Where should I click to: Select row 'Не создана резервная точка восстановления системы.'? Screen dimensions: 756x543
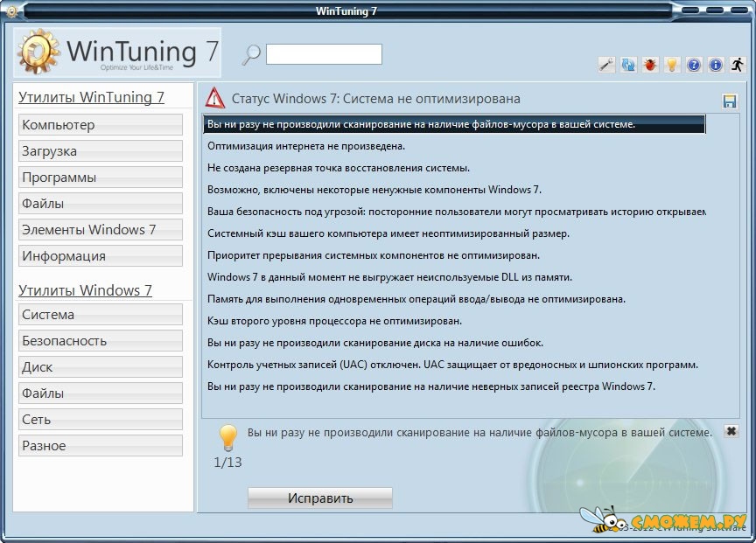click(454, 168)
